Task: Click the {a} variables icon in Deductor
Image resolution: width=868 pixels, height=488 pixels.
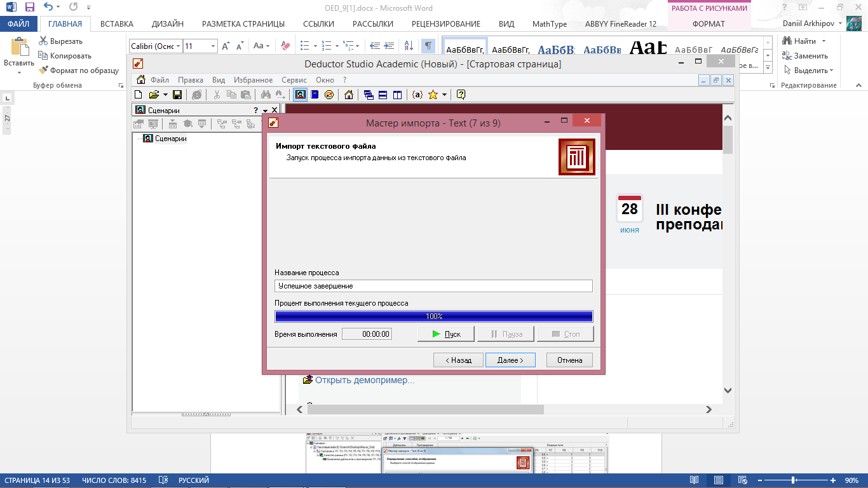Action: (x=417, y=95)
